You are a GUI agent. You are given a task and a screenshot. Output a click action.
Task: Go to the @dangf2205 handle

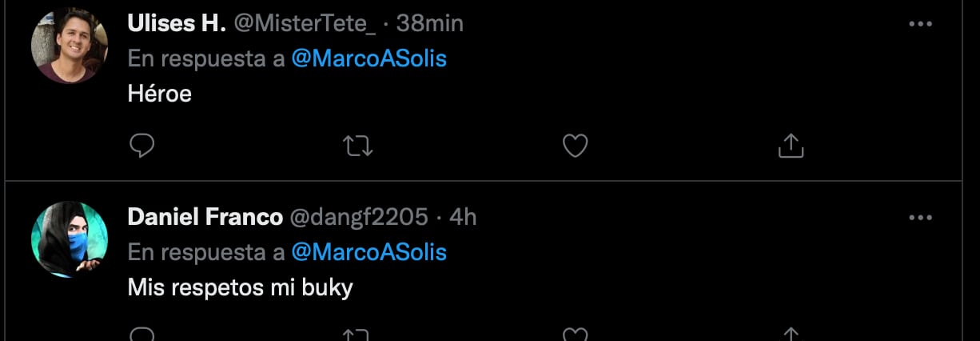pos(358,217)
